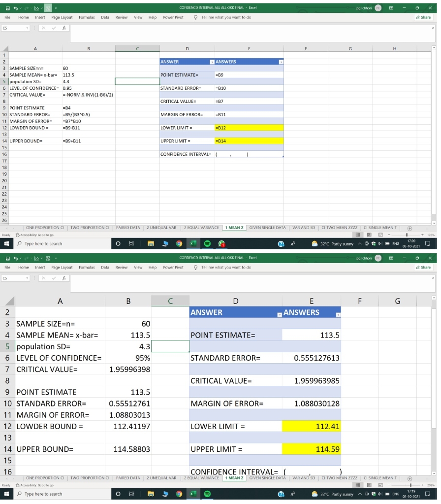
Task: Click the zoom slider showing 122%
Action: 407,235
